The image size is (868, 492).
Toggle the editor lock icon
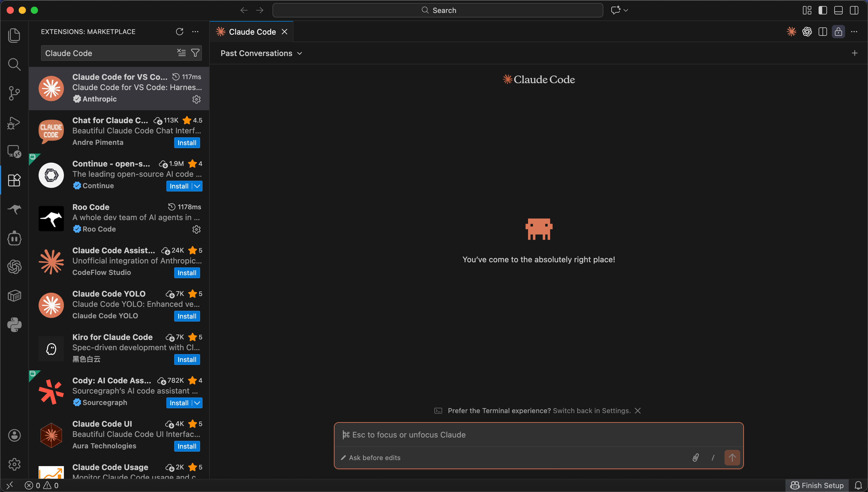click(838, 31)
